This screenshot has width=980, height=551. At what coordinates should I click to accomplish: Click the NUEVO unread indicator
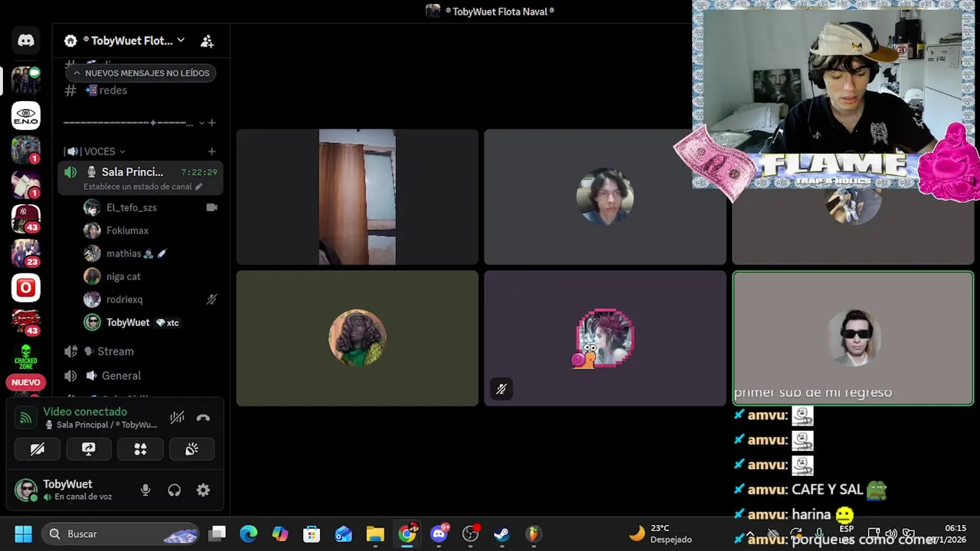[x=26, y=382]
